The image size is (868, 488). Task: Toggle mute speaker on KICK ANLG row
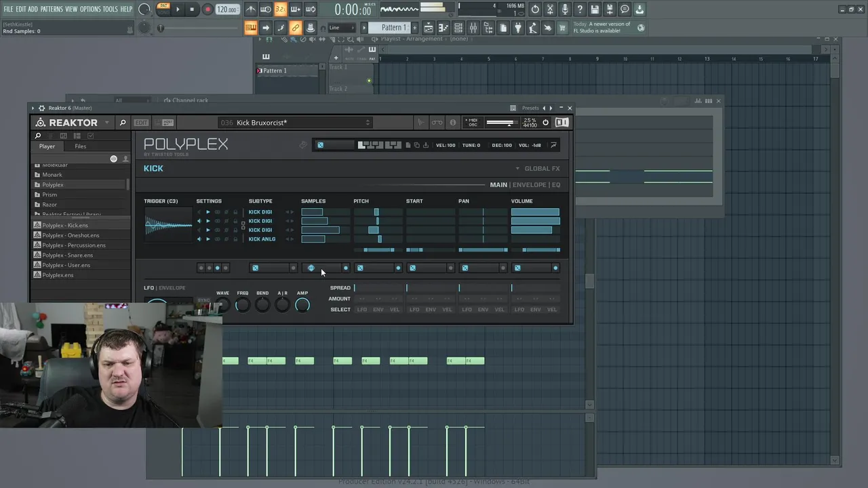point(199,239)
